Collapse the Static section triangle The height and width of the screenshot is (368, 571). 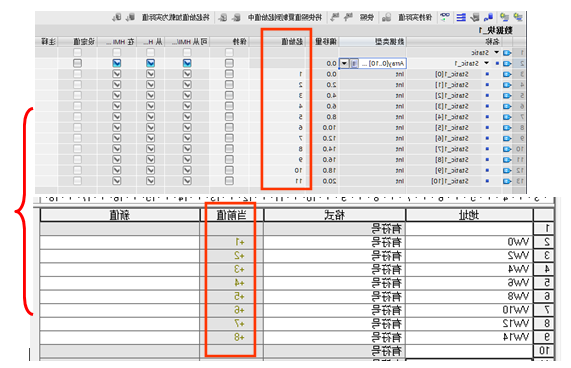[496, 52]
